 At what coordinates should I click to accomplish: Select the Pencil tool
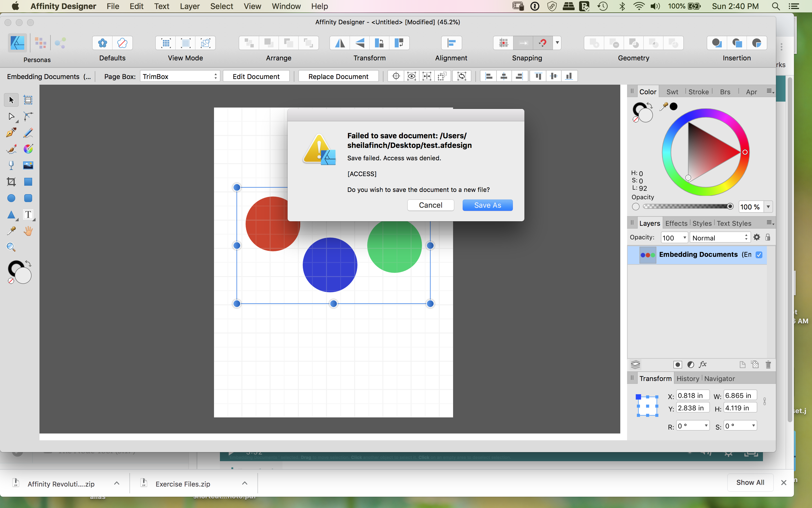click(x=28, y=133)
